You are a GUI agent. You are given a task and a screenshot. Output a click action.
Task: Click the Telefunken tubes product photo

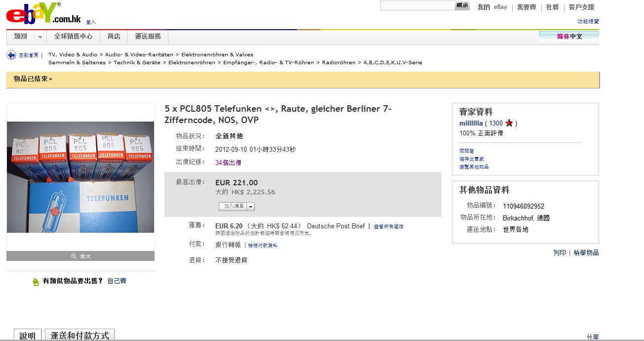pyautogui.click(x=80, y=177)
